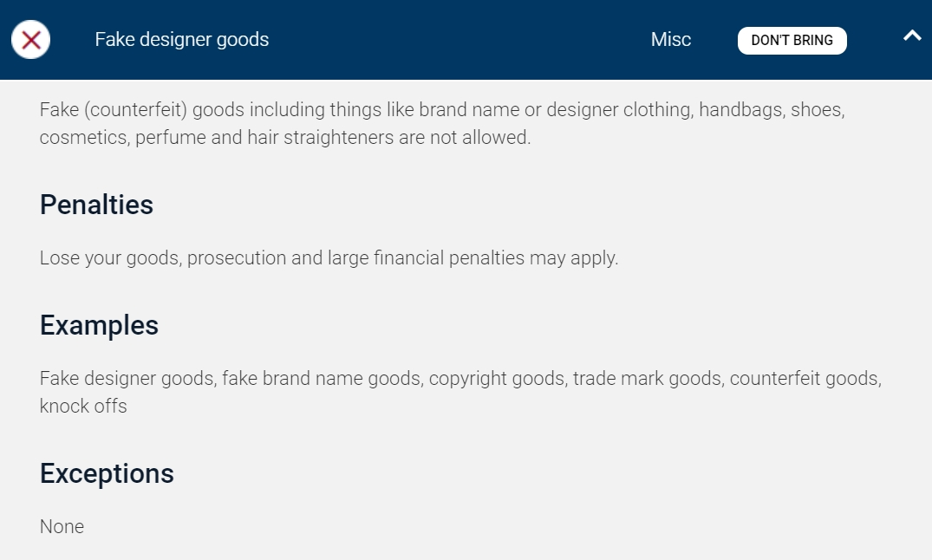Click the Penalties heading
The image size is (932, 560).
point(96,205)
